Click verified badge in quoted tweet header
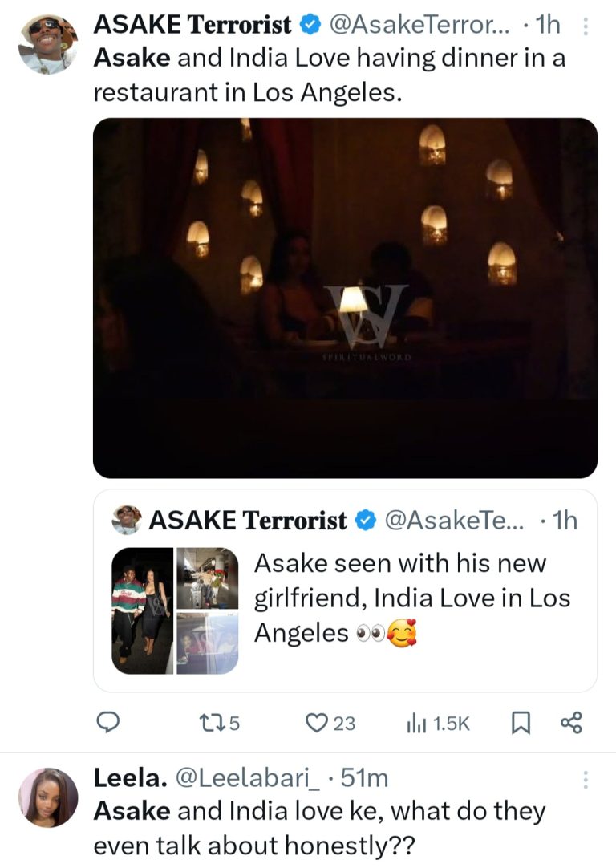Screen dimensions: 616x868 (x=365, y=521)
